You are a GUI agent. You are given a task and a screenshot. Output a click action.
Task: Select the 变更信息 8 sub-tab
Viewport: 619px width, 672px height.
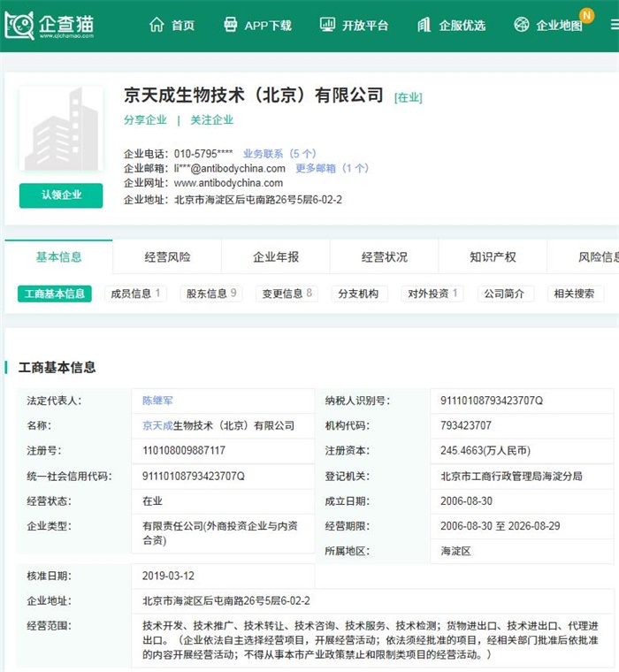pyautogui.click(x=287, y=294)
